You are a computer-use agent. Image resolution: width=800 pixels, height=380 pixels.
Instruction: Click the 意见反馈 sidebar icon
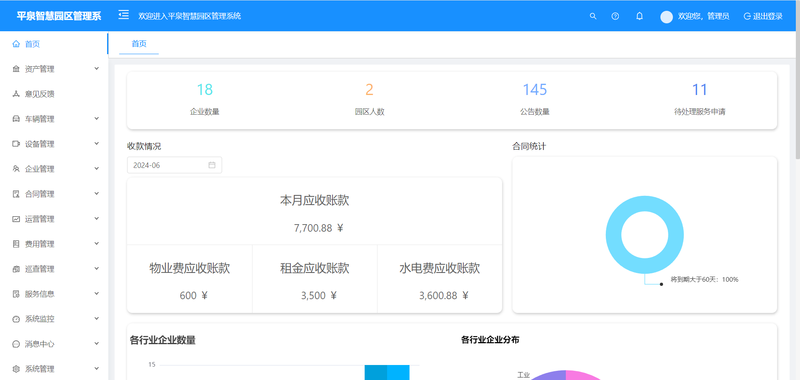(x=16, y=94)
